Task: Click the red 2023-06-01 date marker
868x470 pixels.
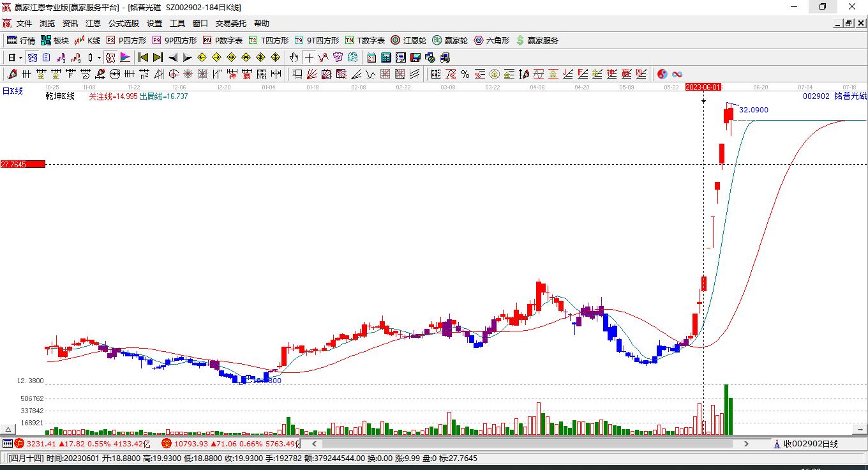Action: [703, 87]
